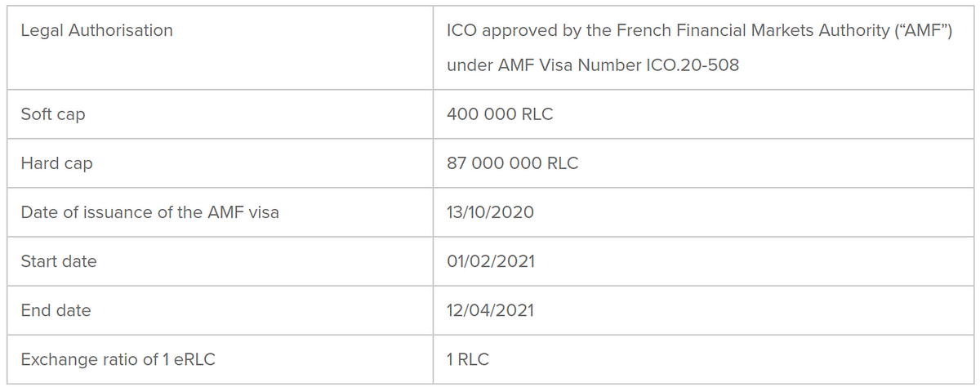Select the 1 RLC exchange value

click(x=468, y=359)
